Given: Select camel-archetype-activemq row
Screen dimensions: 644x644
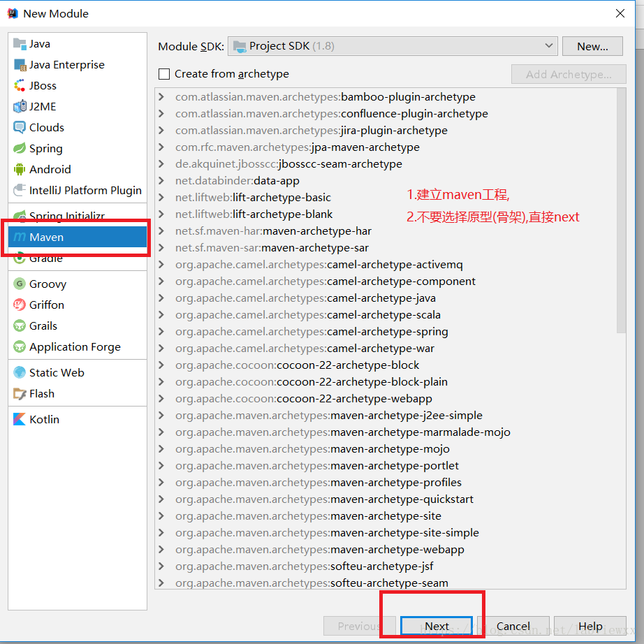Looking at the screenshot, I should click(x=386, y=265).
